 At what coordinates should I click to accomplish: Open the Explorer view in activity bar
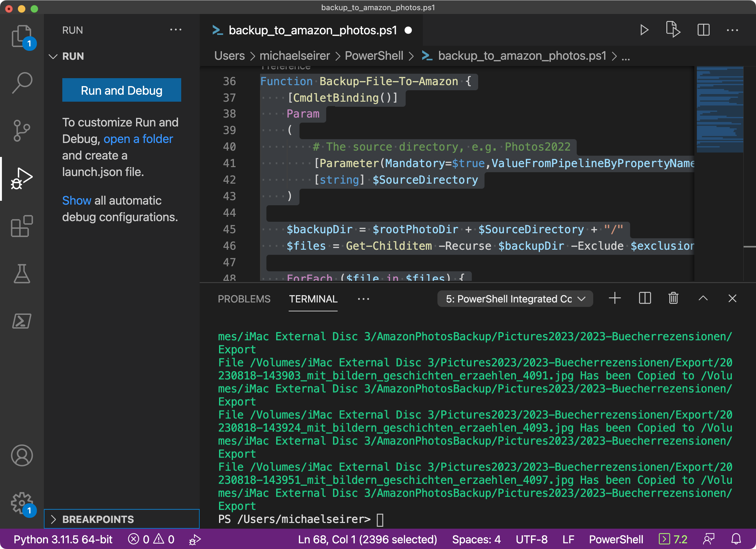[x=21, y=36]
